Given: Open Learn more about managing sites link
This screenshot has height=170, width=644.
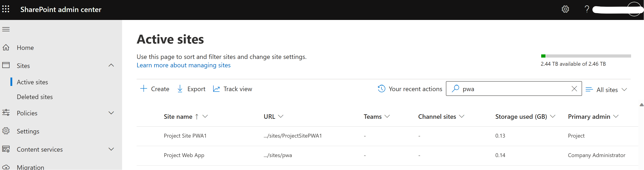Looking at the screenshot, I should point(184,65).
